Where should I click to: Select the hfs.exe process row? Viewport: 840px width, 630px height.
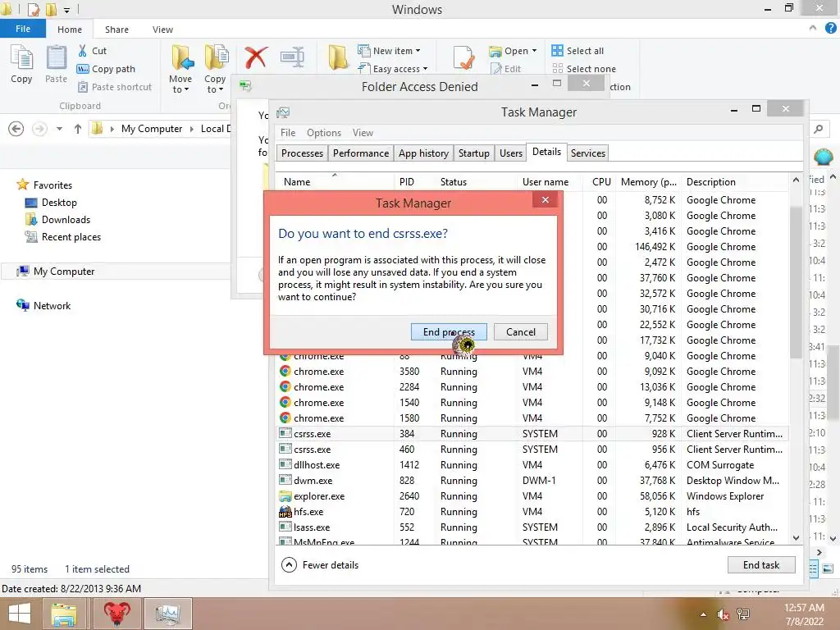[x=532, y=512]
